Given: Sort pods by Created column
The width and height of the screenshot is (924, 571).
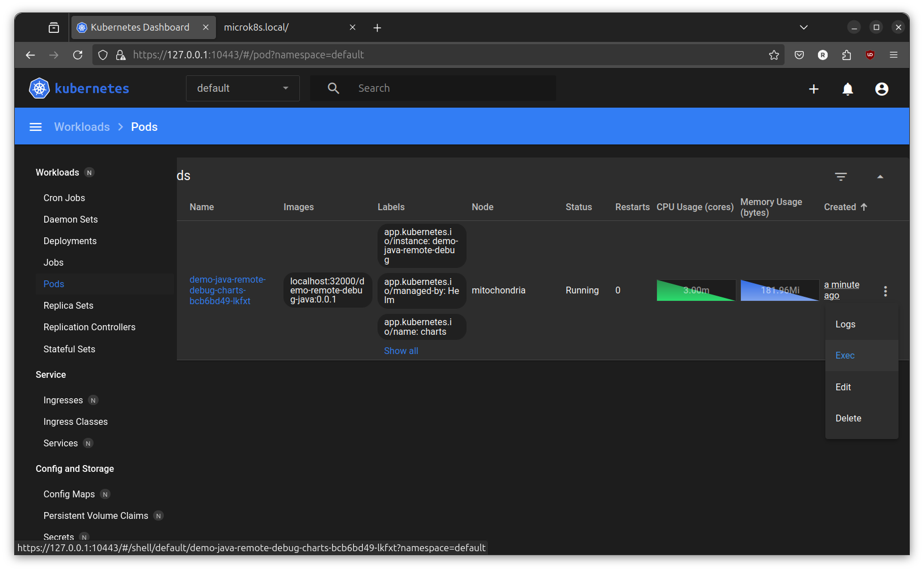Looking at the screenshot, I should click(x=845, y=207).
